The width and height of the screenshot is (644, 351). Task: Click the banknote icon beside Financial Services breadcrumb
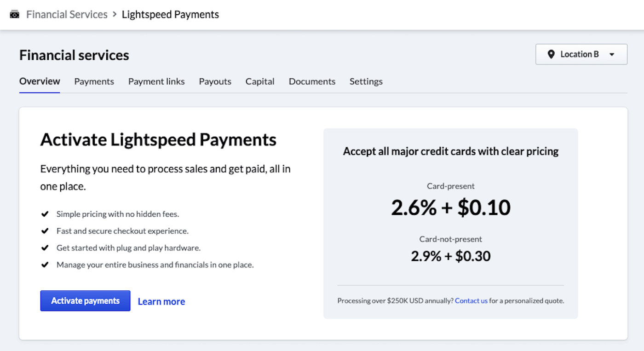coord(15,14)
